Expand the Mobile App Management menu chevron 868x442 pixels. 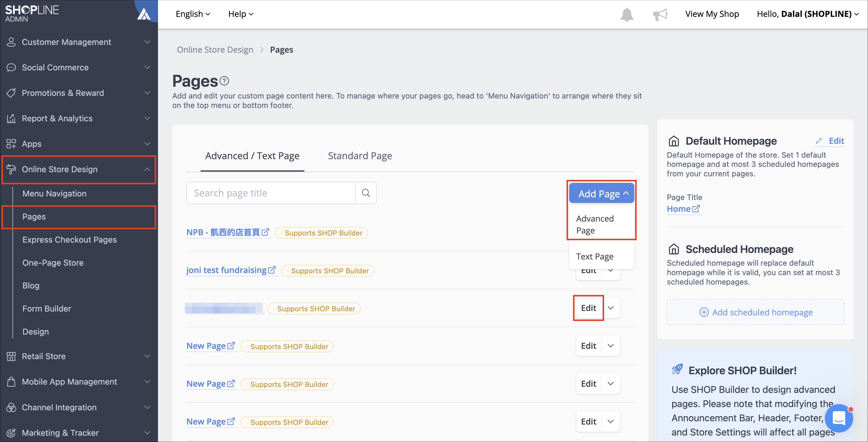(147, 382)
